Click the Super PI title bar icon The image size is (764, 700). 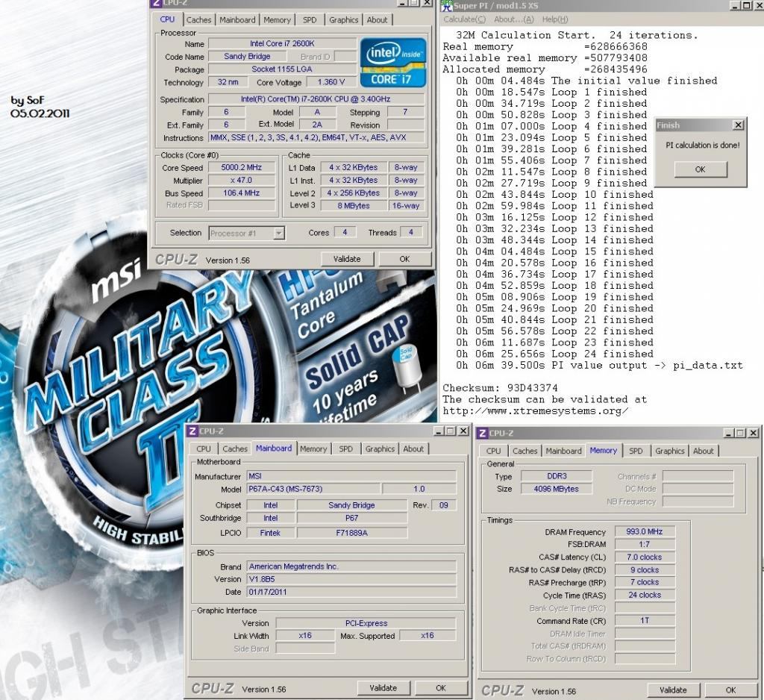click(x=447, y=5)
